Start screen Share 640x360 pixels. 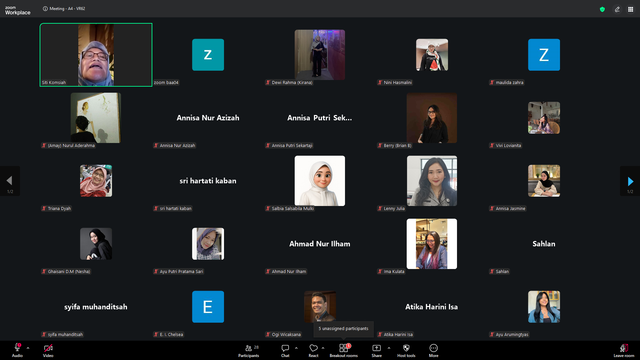[376, 350]
